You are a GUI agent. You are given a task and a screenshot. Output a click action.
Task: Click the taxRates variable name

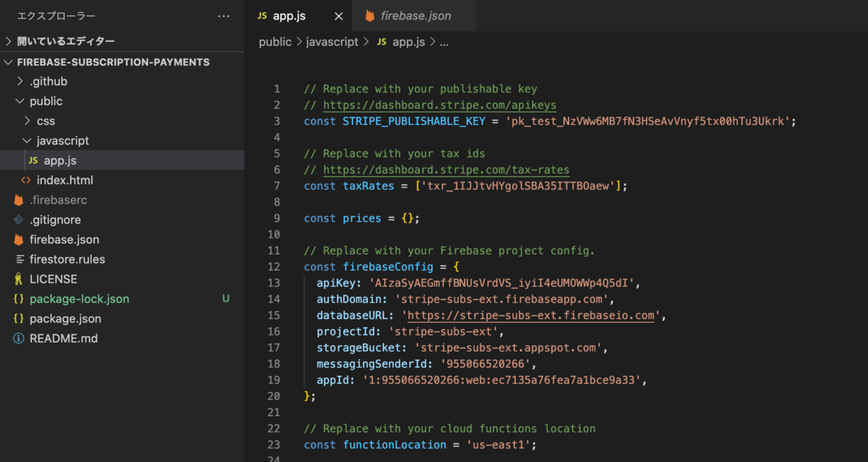pyautogui.click(x=368, y=186)
